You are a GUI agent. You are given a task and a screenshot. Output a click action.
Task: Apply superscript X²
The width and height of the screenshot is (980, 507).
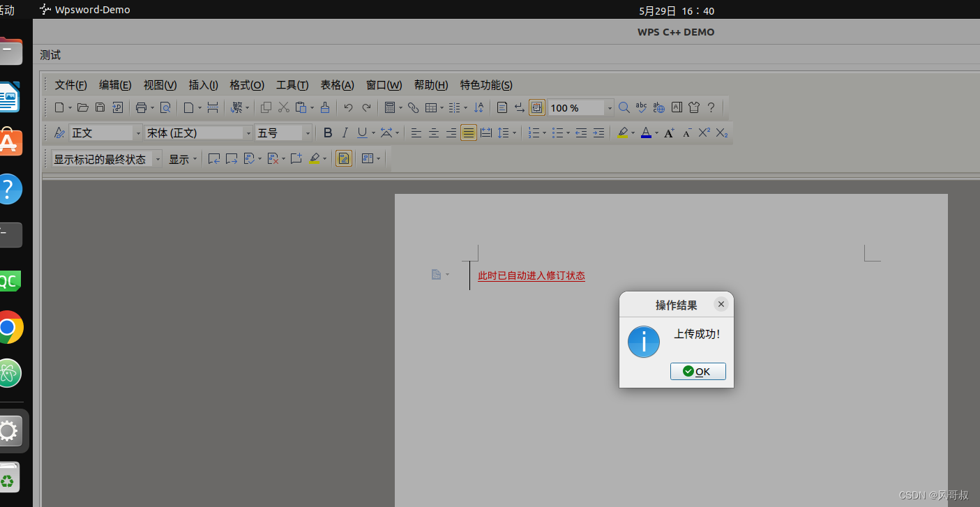(x=704, y=133)
